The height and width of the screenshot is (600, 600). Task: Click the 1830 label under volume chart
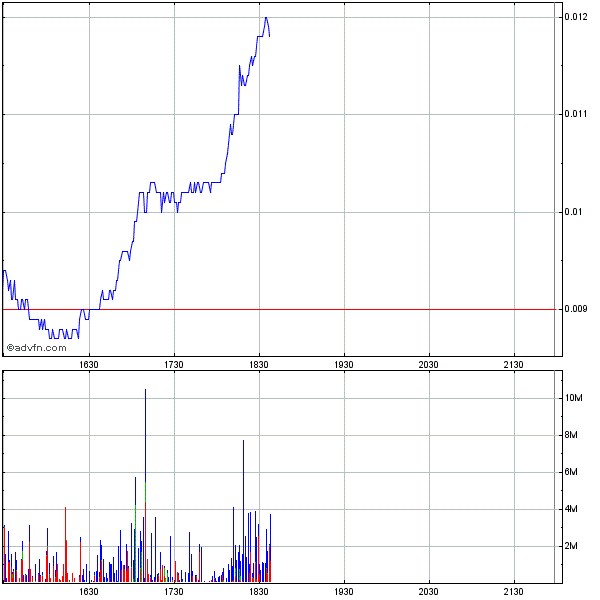(259, 592)
